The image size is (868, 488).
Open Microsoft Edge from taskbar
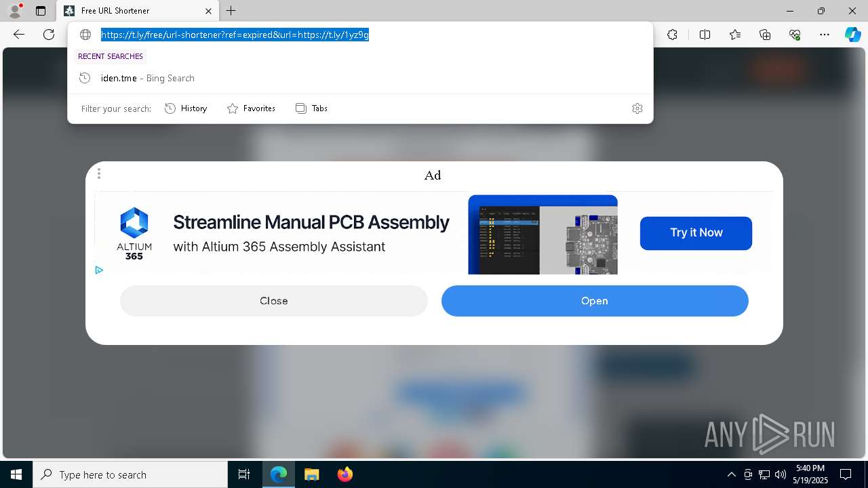(x=279, y=474)
